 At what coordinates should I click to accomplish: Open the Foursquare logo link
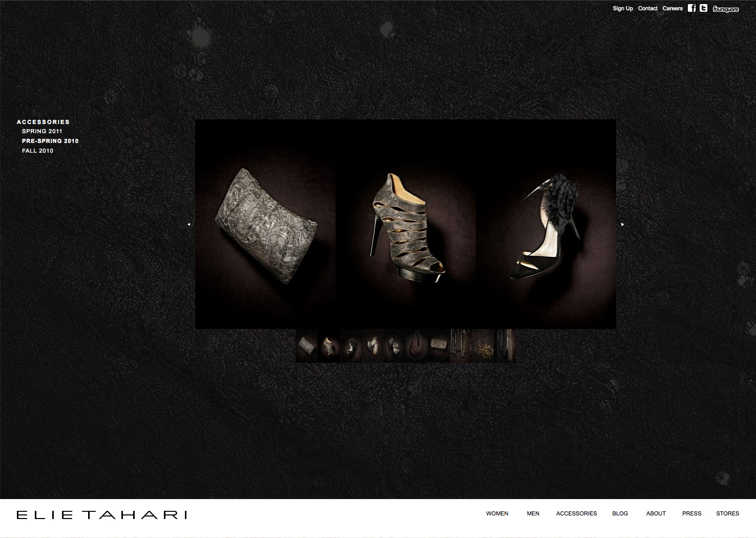[x=726, y=9]
